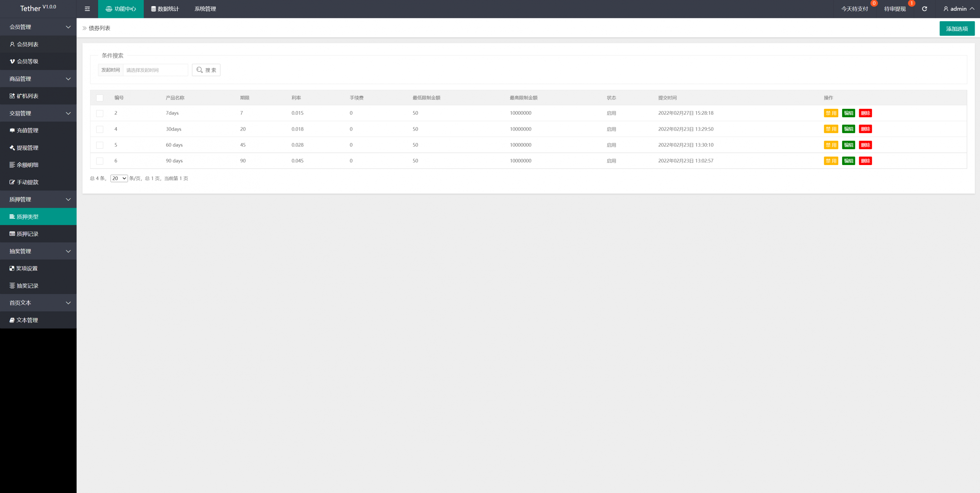Viewport: 980px width, 493px height.
Task: Open 矿机列表 in the sidebar
Action: coord(27,96)
